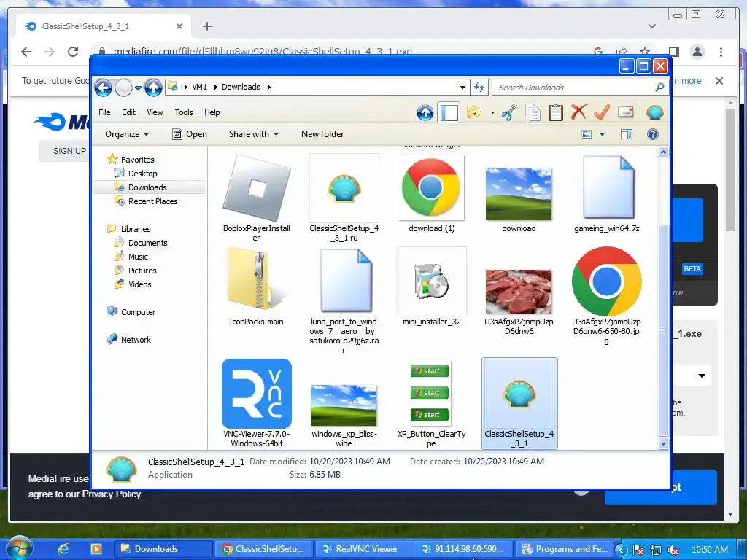Close the ClassicShellSetup_4_3_1 Chrome tab
This screenshot has width=747, height=560.
[x=179, y=26]
